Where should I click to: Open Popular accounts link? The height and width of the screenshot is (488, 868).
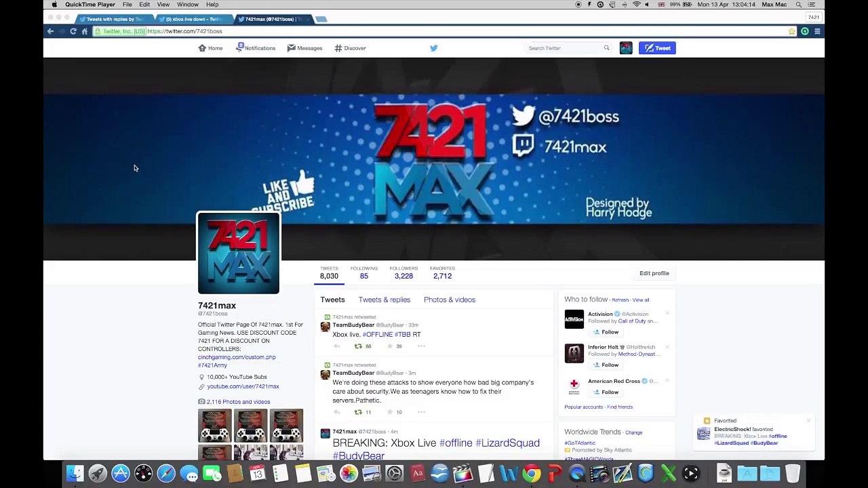583,407
